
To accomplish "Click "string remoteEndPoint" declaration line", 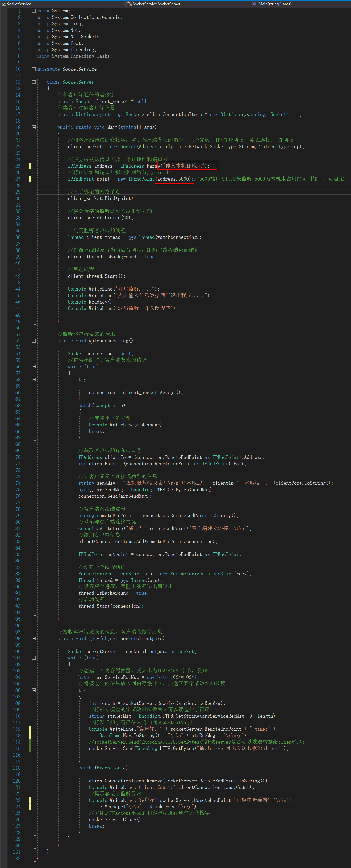I will click(159, 515).
